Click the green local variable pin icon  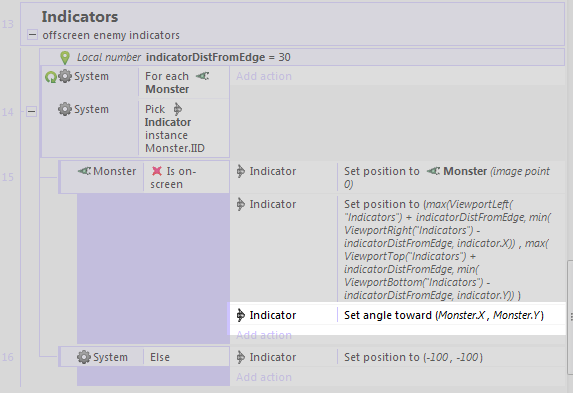pos(65,57)
